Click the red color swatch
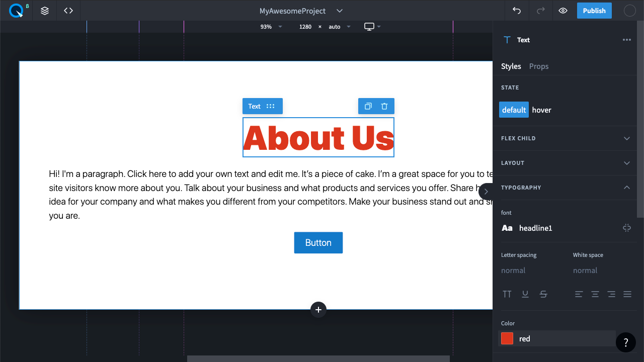The height and width of the screenshot is (362, 644). click(507, 338)
